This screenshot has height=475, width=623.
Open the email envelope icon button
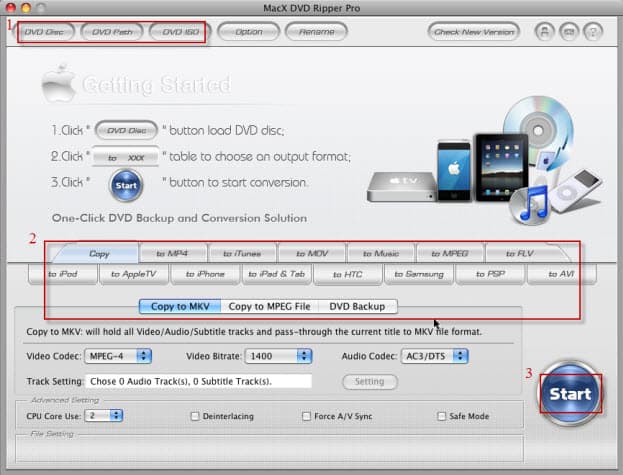pos(569,31)
